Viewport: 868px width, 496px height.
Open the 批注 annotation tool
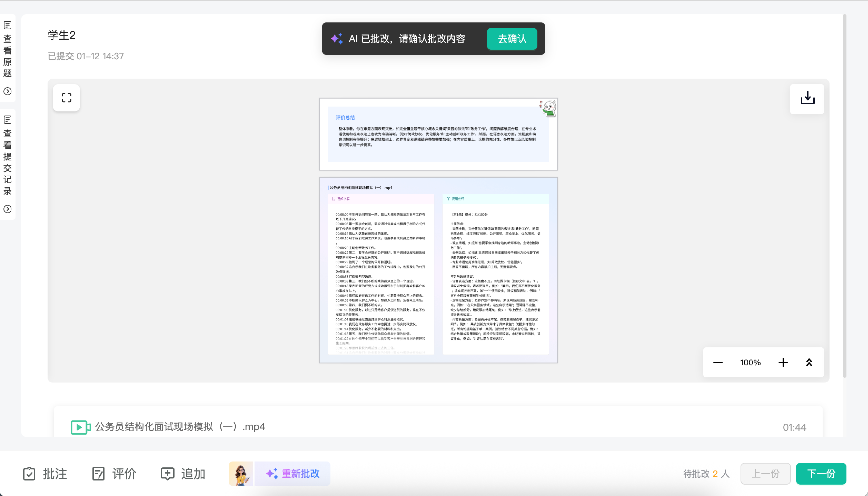coord(45,474)
